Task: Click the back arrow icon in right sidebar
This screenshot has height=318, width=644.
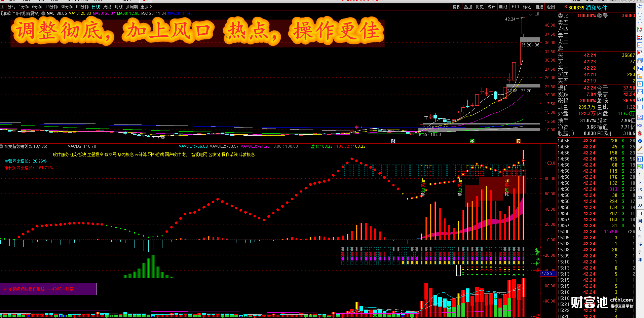Action: 640,7
